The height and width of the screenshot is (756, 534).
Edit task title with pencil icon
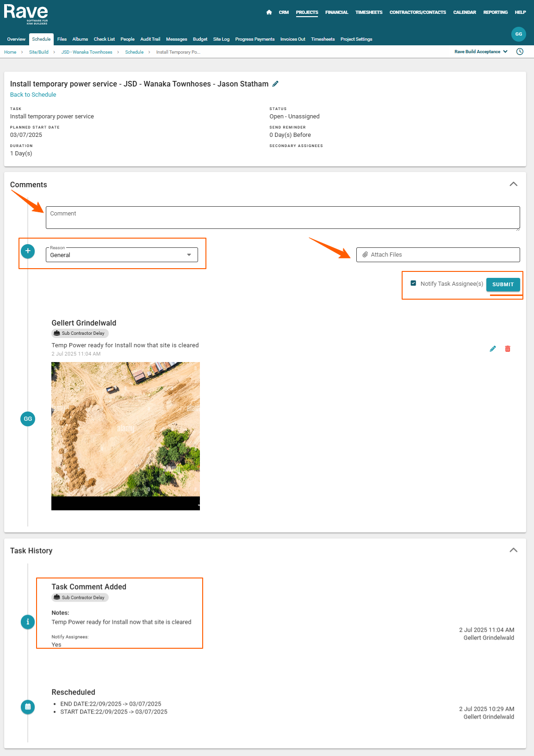[x=275, y=84]
